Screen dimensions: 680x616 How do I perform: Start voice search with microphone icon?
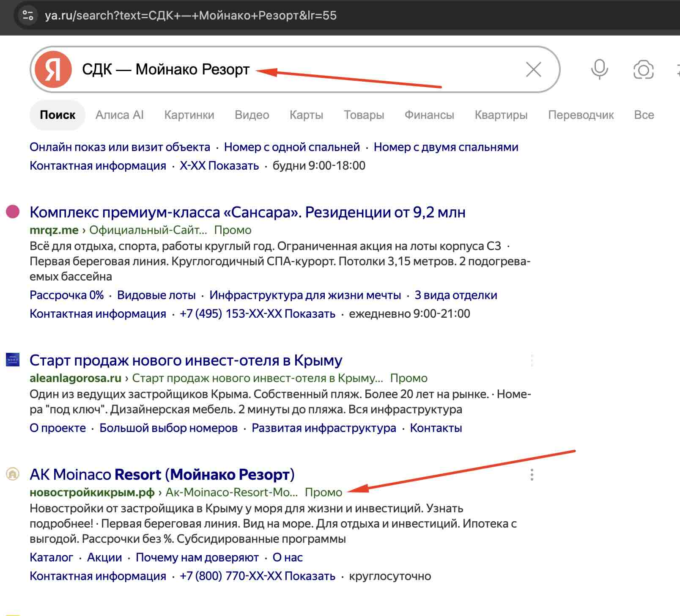[599, 69]
